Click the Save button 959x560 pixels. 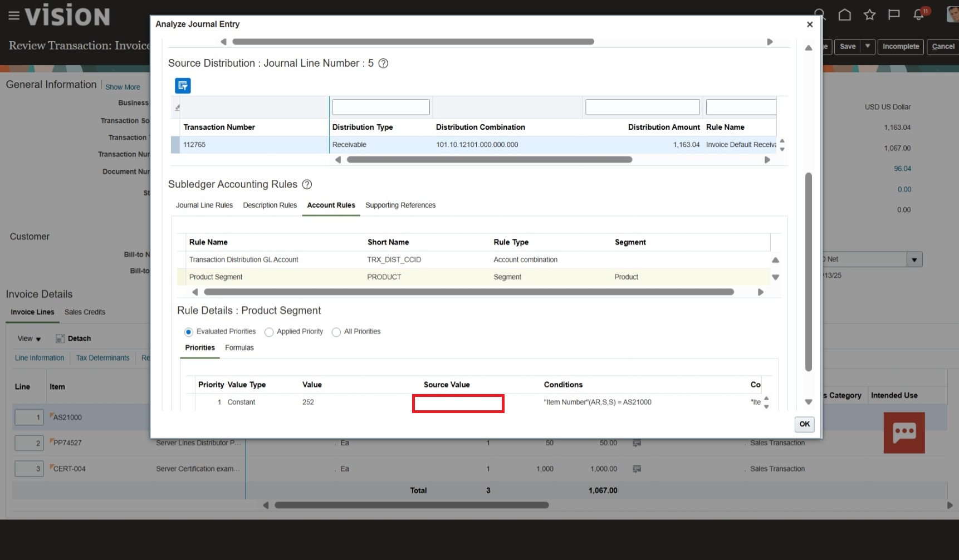848,46
